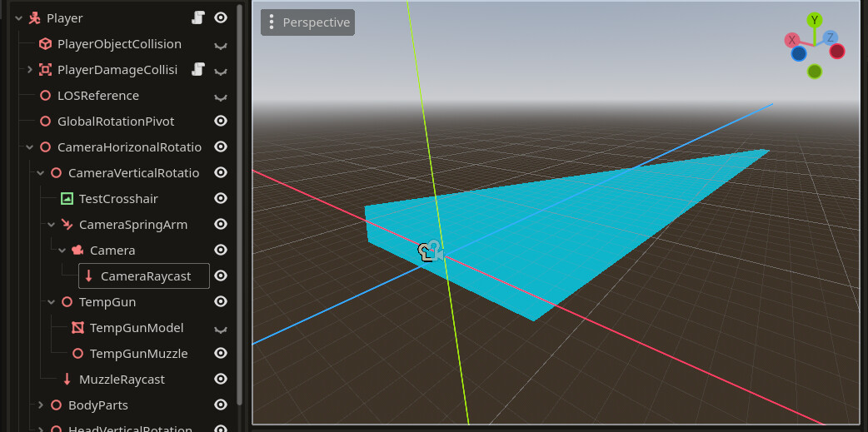Expand the PlayerDamageCollisi node
Viewport: 868px width, 432px height.
click(x=29, y=70)
